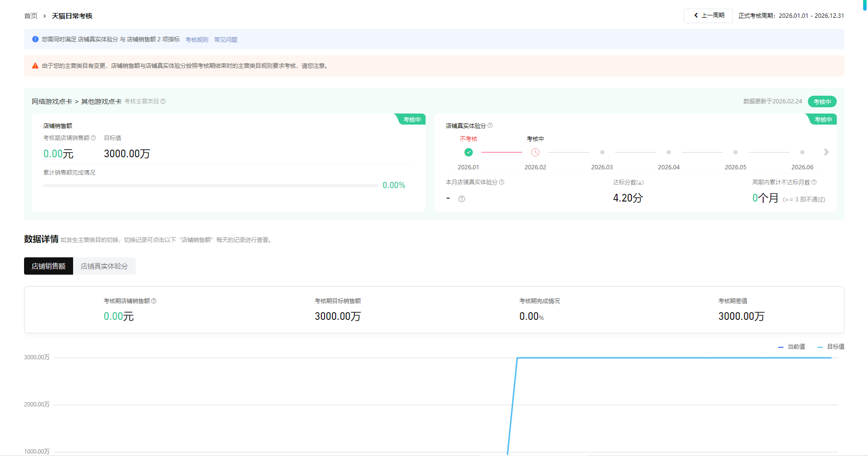The width and height of the screenshot is (868, 456).
Task: Expand timeline with right chevron arrow
Action: tap(826, 152)
